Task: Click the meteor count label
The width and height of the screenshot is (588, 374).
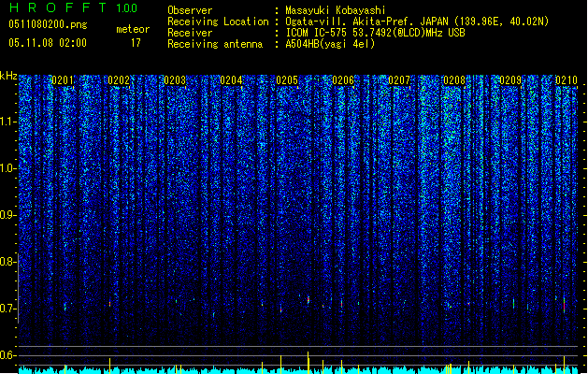Action: click(x=133, y=29)
